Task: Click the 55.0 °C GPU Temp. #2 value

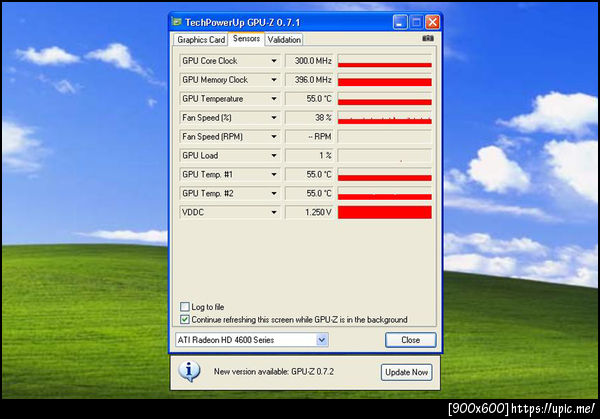Action: coord(310,193)
